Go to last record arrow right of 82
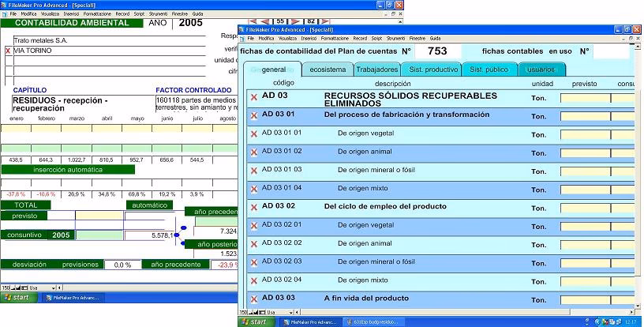Screen dimensions: 644x327 coord(325,21)
